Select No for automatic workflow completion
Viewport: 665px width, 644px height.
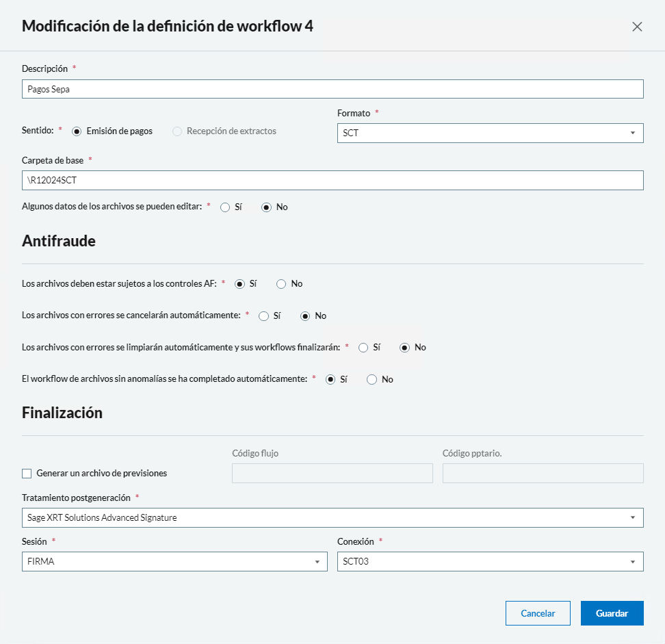pyautogui.click(x=372, y=380)
